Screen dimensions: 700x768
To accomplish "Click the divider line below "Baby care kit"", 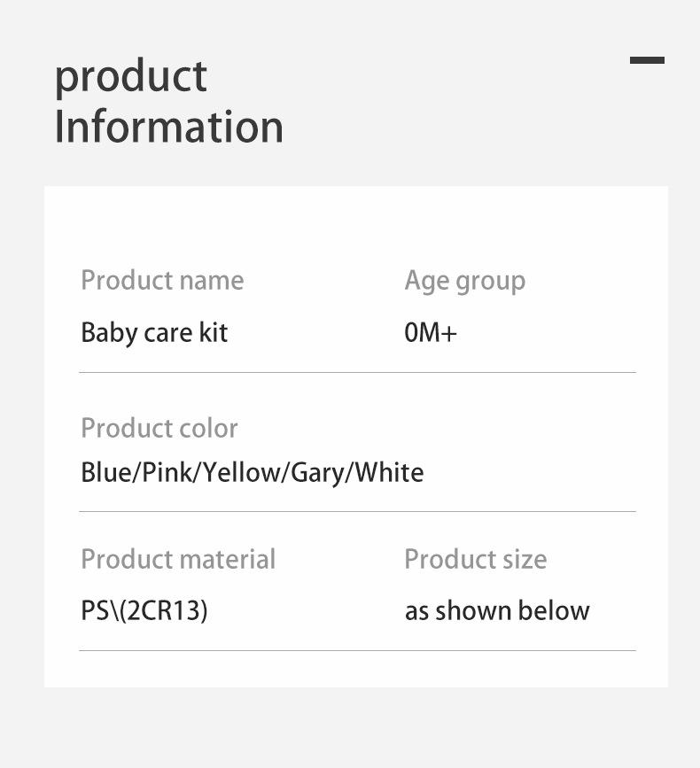I will tap(357, 373).
